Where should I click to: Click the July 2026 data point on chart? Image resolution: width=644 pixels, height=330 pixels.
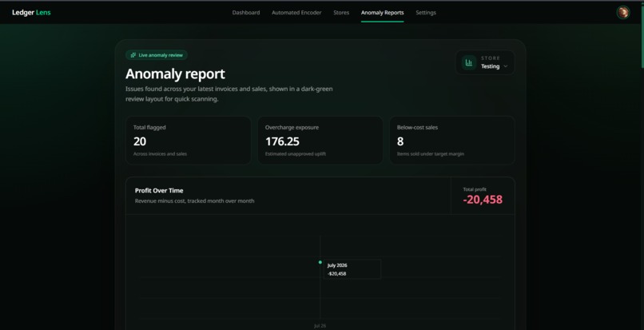click(x=320, y=262)
